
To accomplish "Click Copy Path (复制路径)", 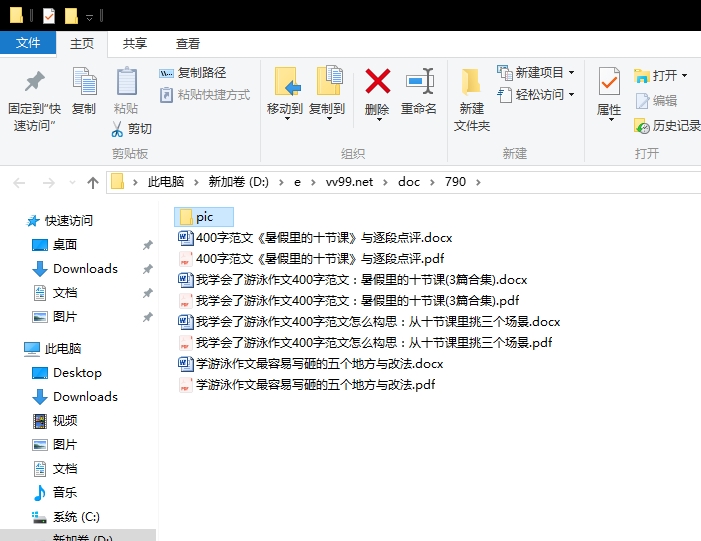I will 192,73.
